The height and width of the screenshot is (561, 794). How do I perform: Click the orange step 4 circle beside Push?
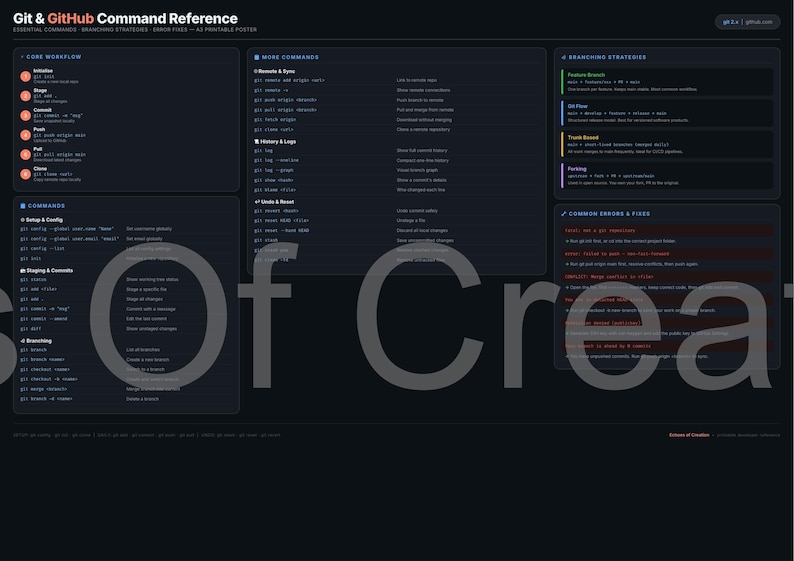pyautogui.click(x=25, y=135)
